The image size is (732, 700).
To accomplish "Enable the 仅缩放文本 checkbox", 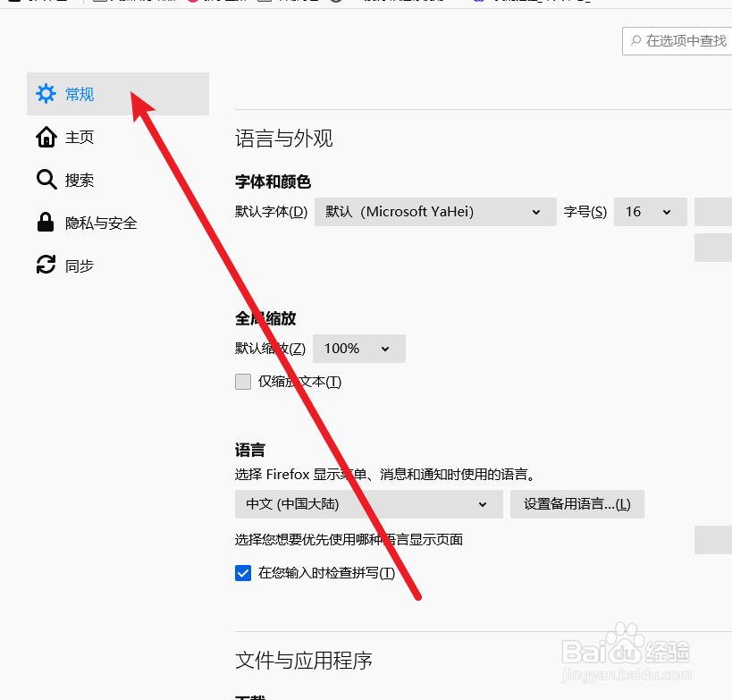I will [242, 381].
